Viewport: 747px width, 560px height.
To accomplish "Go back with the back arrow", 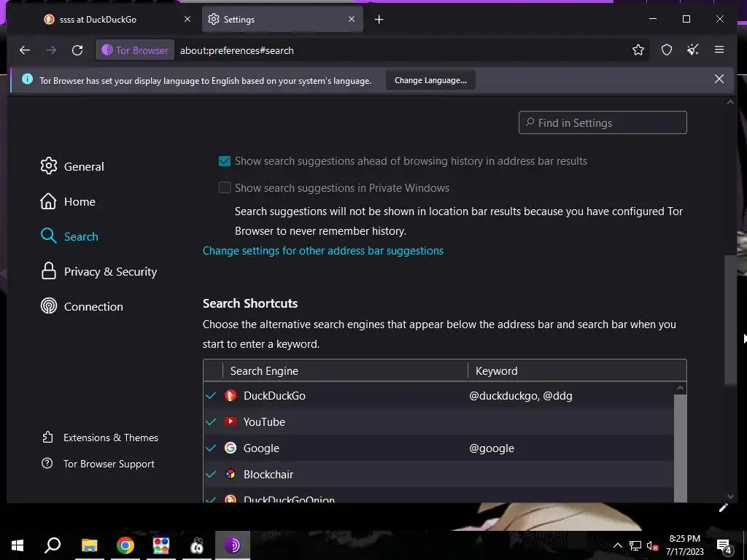I will coord(25,50).
